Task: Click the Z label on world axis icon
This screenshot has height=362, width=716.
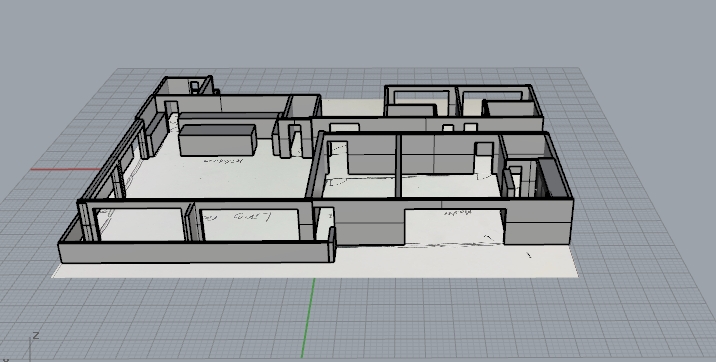Action: click(x=36, y=336)
